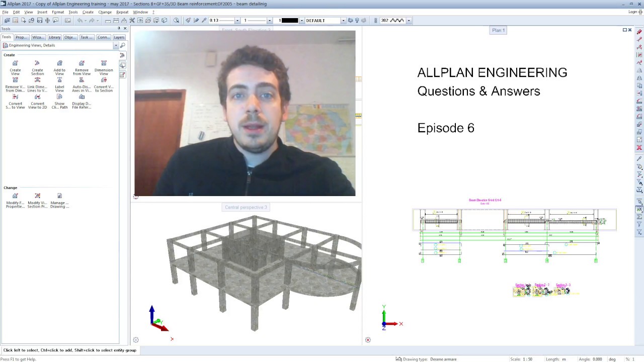Open Modify View Section Properties tool
644x362 pixels.
pyautogui.click(x=37, y=201)
